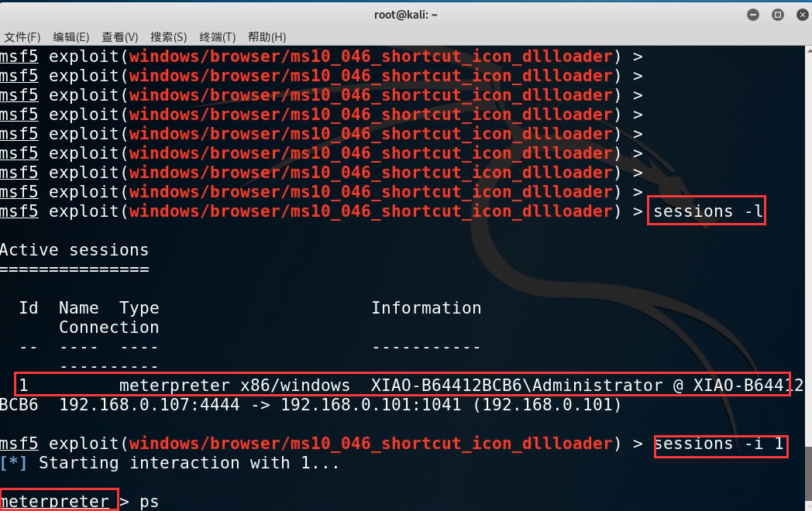The image size is (812, 511).
Task: Open the 文件(F) menu
Action: click(22, 36)
